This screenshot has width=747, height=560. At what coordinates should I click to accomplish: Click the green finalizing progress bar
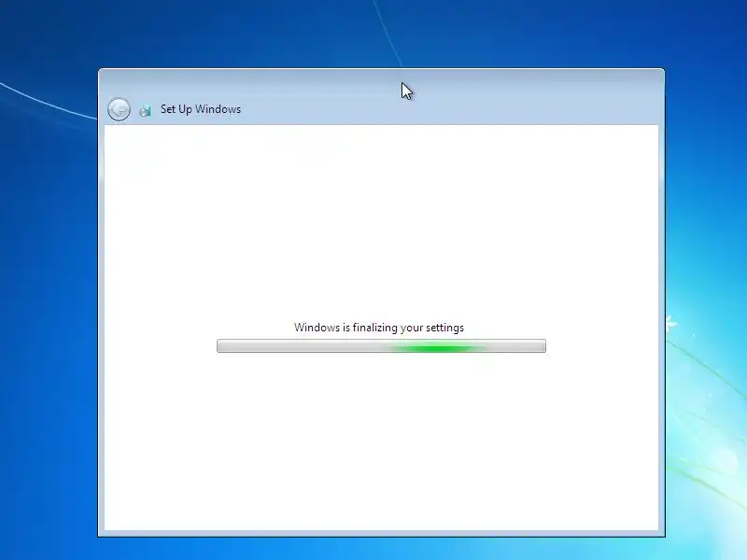pos(381,345)
